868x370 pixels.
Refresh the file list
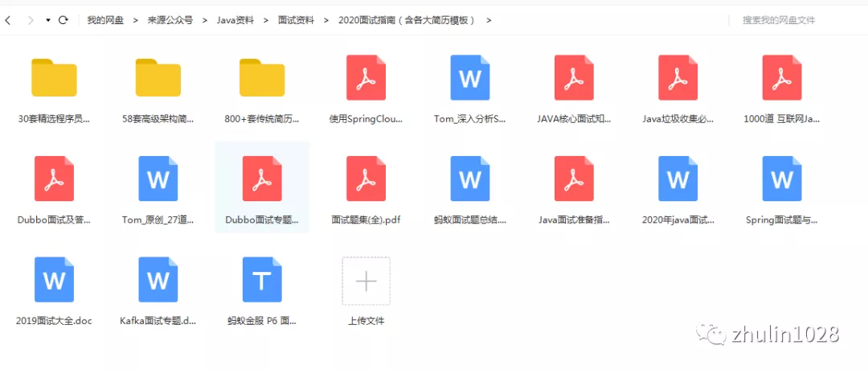pyautogui.click(x=63, y=20)
